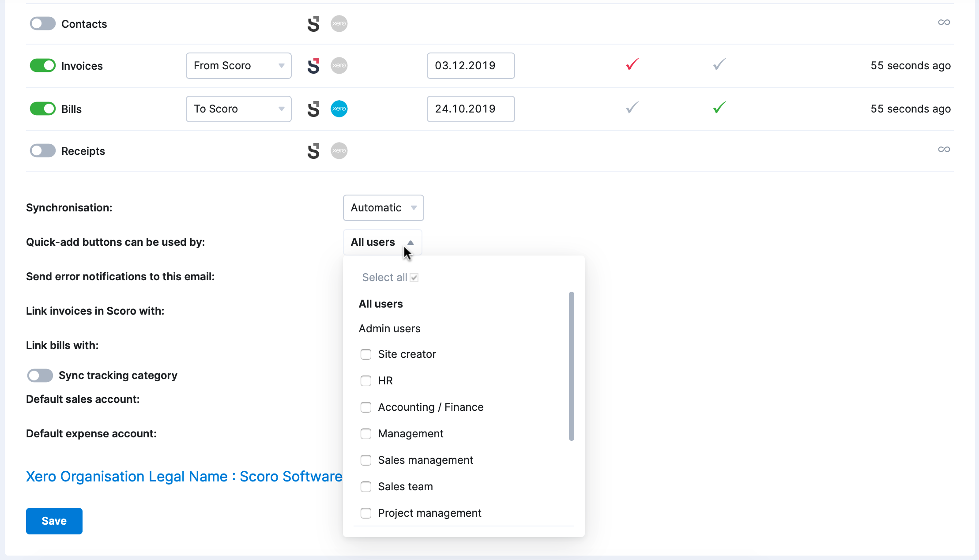The width and height of the screenshot is (979, 560).
Task: Click the dropdown list scrollbar
Action: [572, 366]
